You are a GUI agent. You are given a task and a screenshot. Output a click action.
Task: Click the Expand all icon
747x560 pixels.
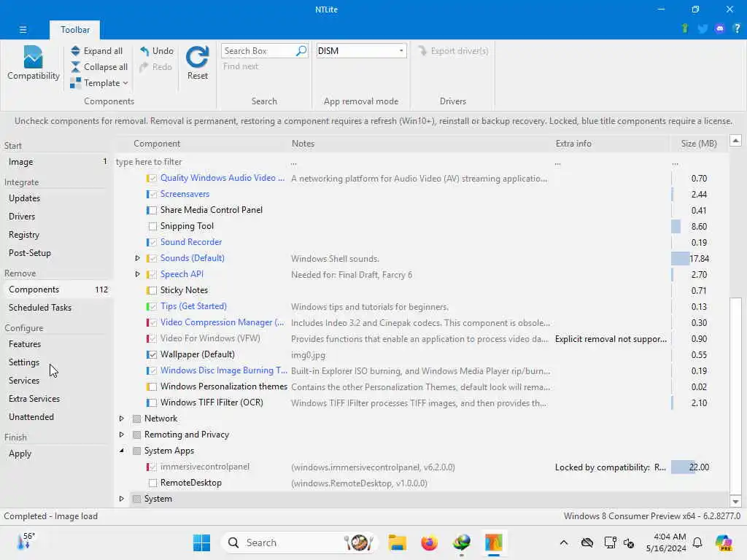(x=75, y=50)
